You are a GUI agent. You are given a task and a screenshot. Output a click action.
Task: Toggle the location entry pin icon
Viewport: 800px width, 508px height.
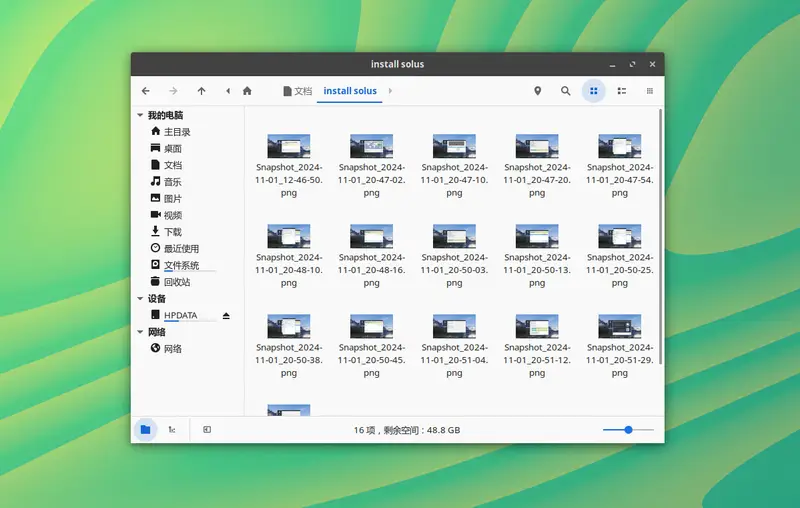coord(537,91)
